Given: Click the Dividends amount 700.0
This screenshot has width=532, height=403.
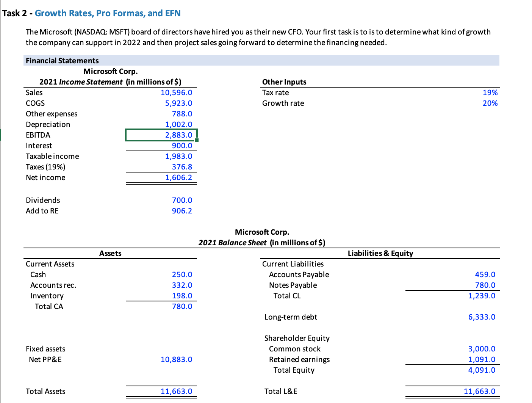Looking at the screenshot, I should 182,200.
